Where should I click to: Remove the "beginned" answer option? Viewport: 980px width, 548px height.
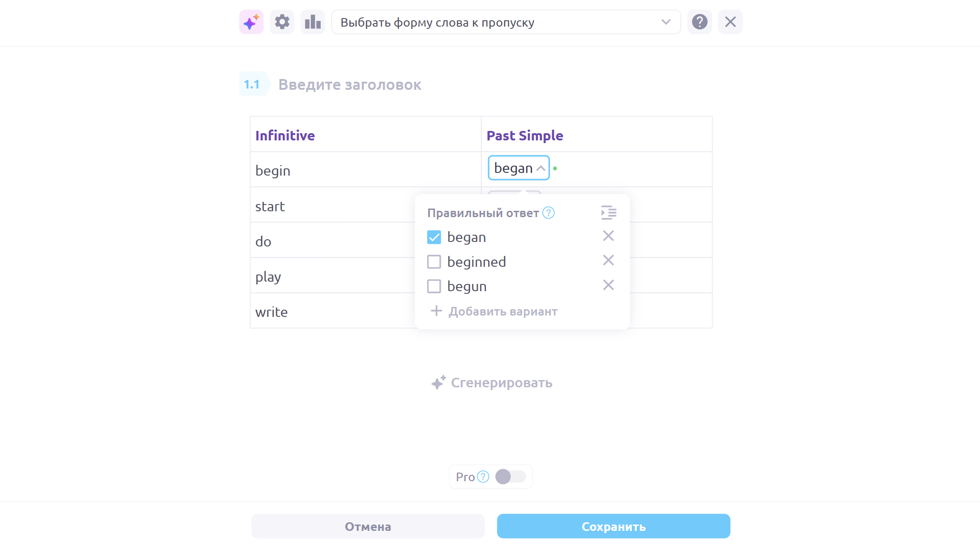click(608, 260)
